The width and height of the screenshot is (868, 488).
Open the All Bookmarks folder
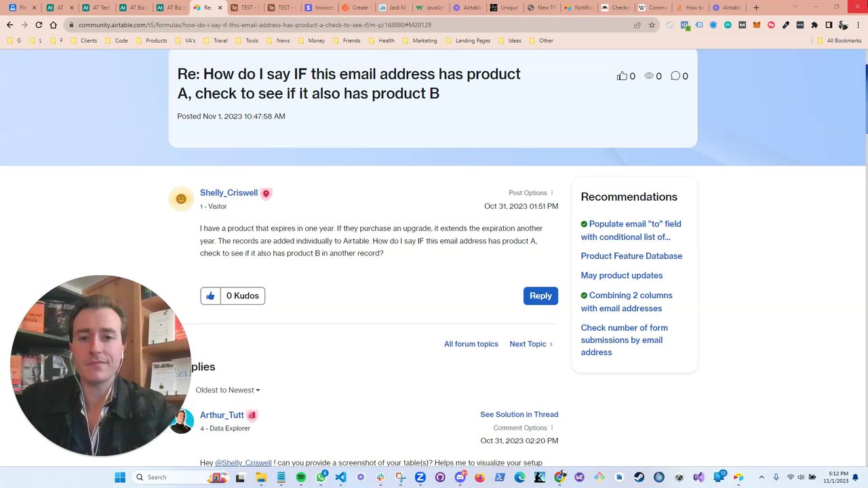838,41
